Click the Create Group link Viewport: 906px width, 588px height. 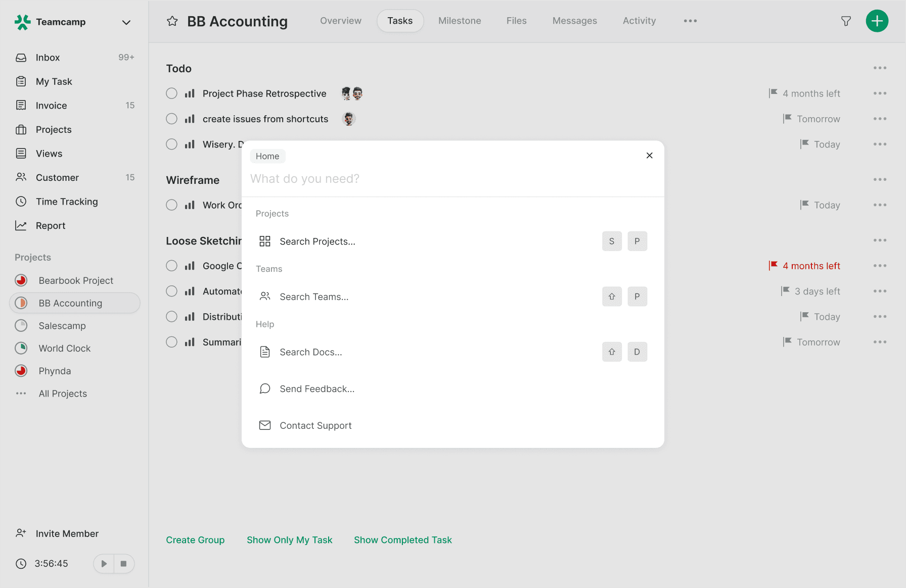point(195,540)
